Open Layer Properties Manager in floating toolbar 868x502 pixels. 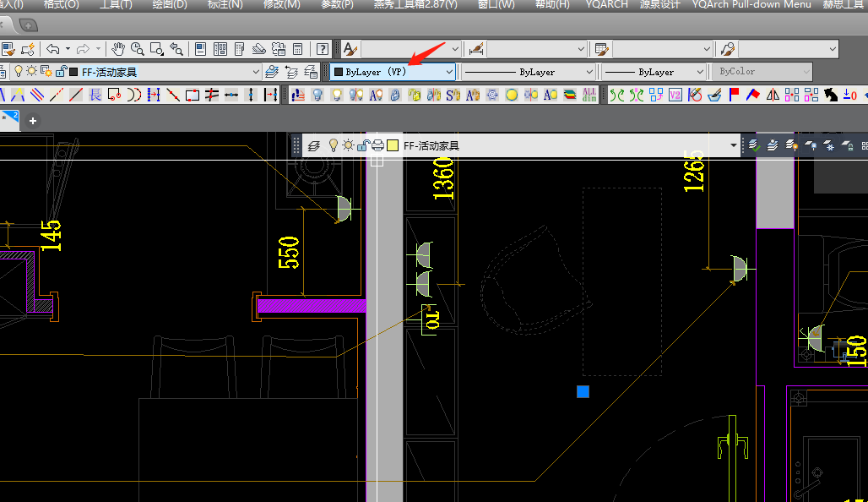(x=314, y=145)
